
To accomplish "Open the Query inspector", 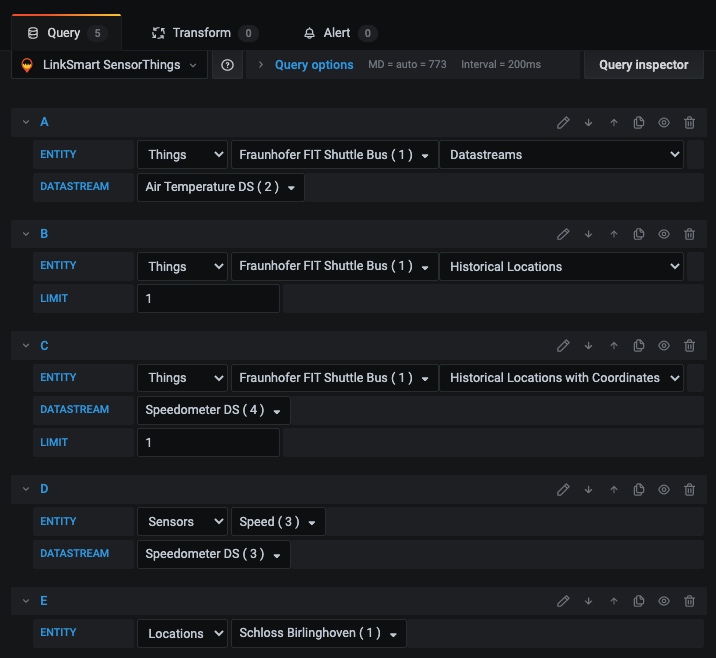I will point(643,65).
